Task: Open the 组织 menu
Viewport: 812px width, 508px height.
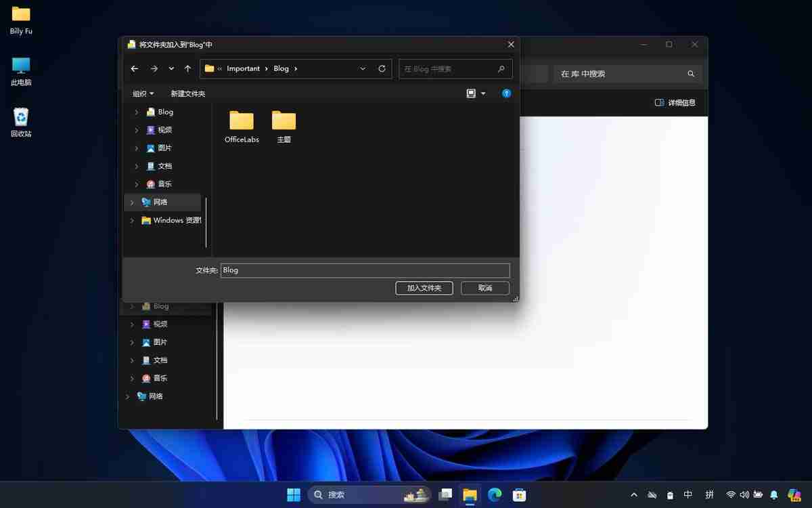Action: click(142, 93)
